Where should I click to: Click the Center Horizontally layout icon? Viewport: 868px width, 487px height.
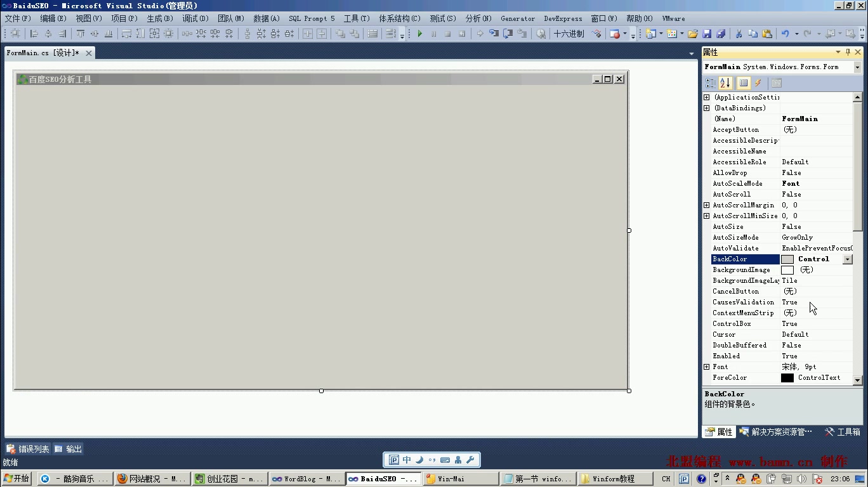point(307,34)
